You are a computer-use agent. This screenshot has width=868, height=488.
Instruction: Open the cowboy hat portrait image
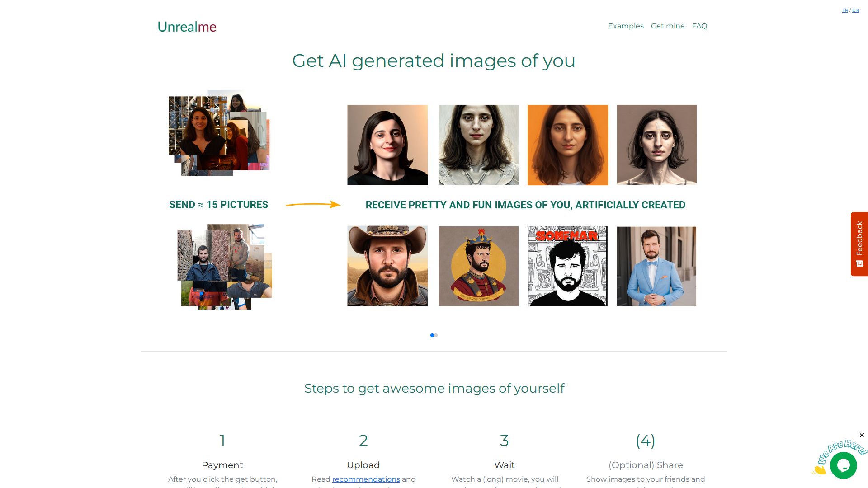(x=387, y=266)
